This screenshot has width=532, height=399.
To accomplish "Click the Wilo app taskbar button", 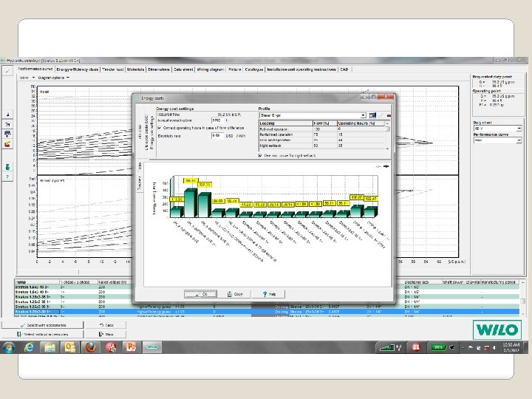I will pyautogui.click(x=151, y=347).
